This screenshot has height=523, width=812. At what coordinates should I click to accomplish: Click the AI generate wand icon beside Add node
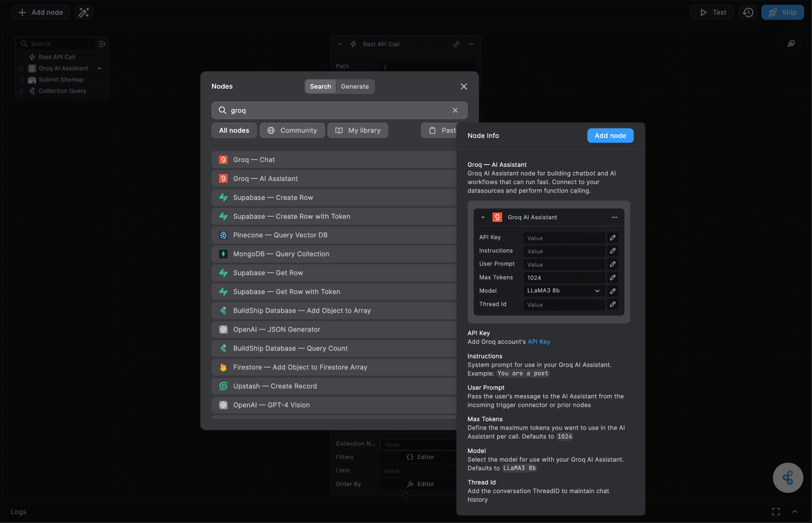(83, 12)
